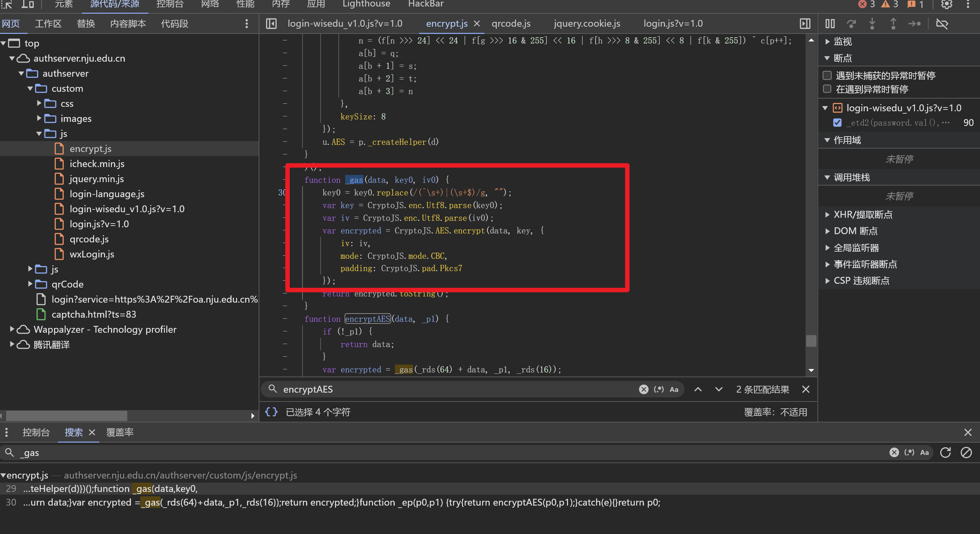The width and height of the screenshot is (980, 534).
Task: Click the issues count indicator
Action: point(915,4)
